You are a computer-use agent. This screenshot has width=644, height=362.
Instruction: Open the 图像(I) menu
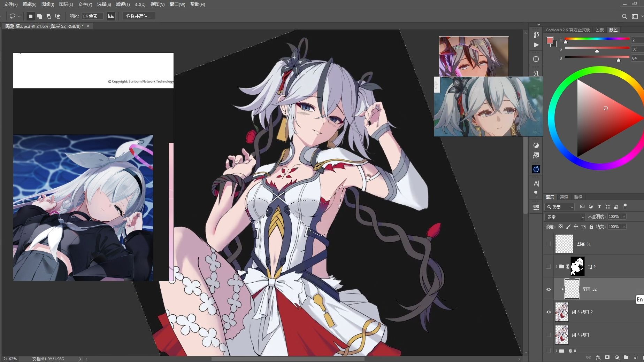tap(48, 4)
